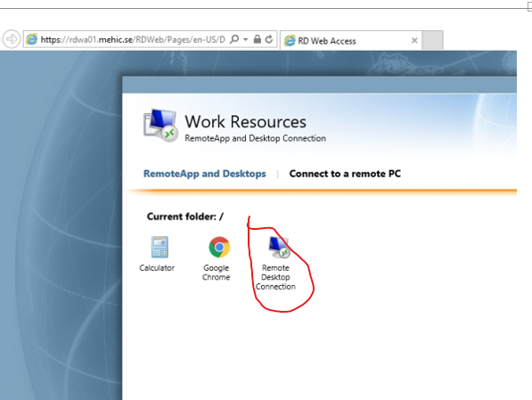
Task: Expand the address bar search dropdown arrow
Action: (x=245, y=39)
